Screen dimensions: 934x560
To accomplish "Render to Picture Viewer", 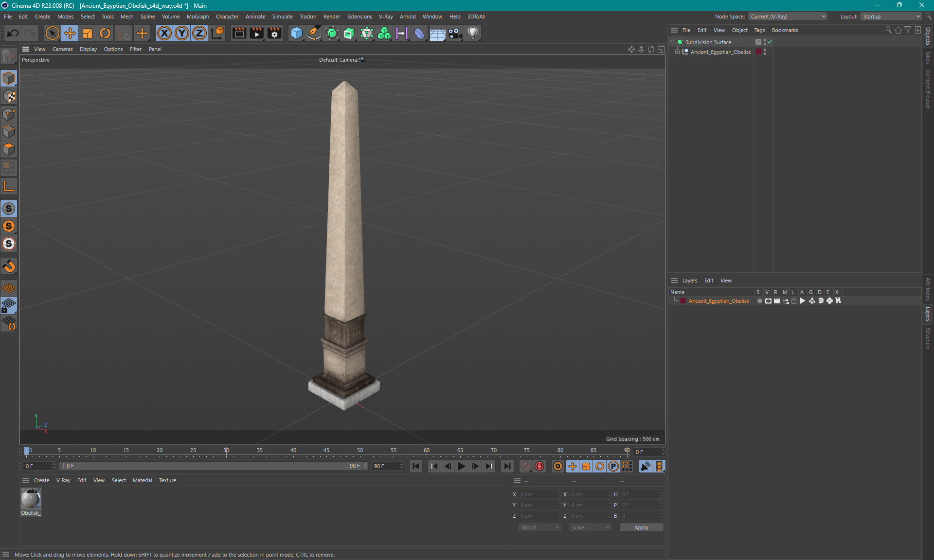I will (256, 33).
